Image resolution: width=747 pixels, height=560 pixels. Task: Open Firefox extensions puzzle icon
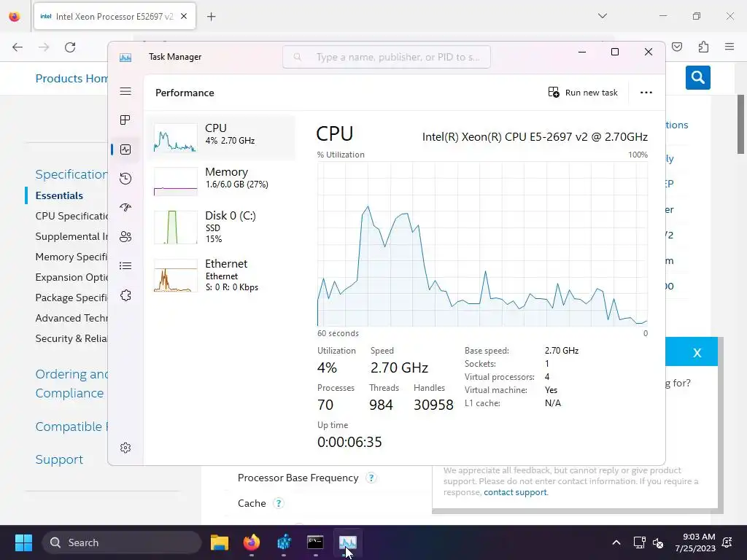point(703,47)
